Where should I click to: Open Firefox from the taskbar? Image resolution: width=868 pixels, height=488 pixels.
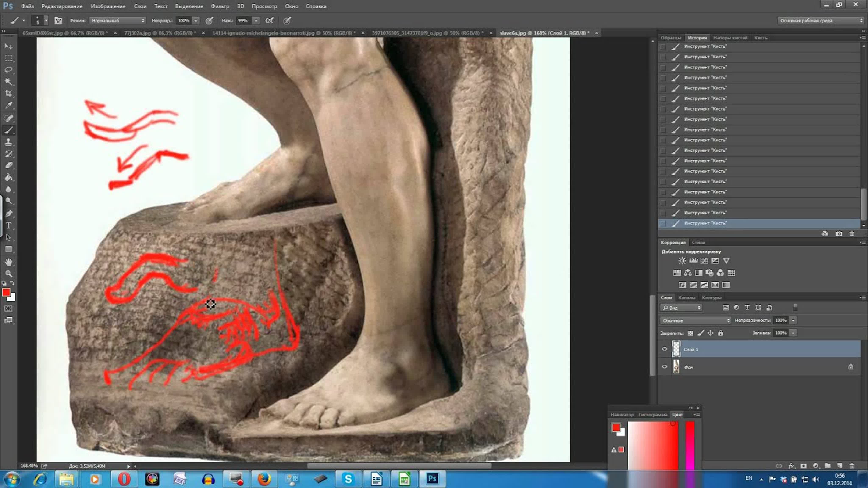(264, 479)
